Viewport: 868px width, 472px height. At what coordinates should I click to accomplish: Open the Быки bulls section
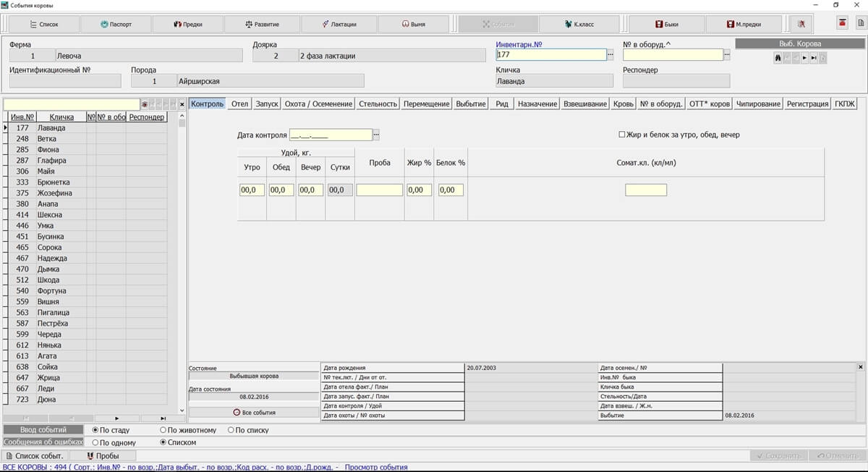click(x=666, y=24)
